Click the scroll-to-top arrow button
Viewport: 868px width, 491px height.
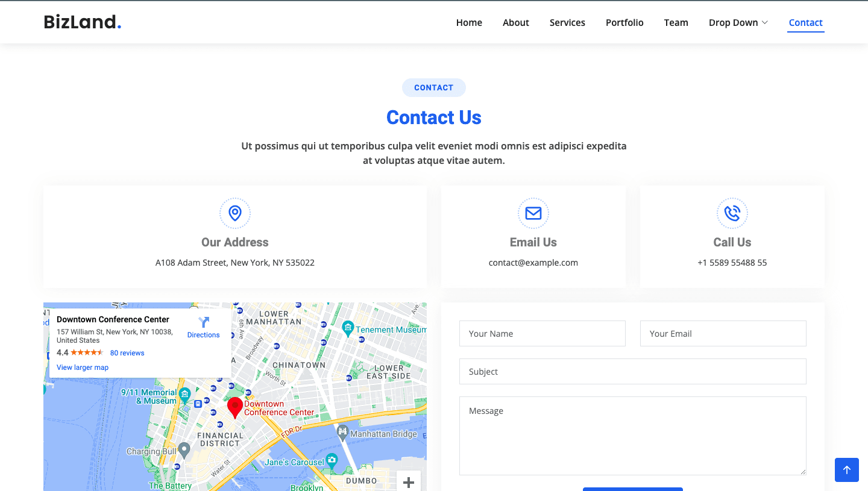coord(847,470)
